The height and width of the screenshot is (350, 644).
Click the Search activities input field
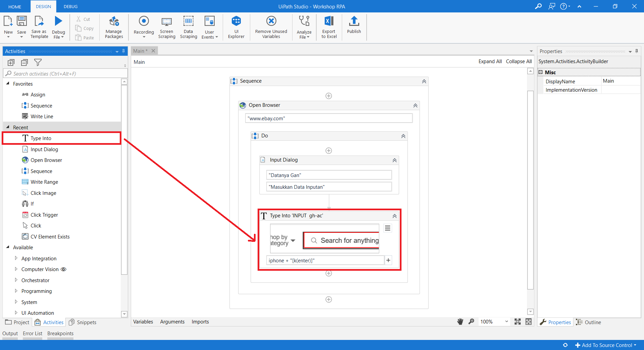point(67,74)
